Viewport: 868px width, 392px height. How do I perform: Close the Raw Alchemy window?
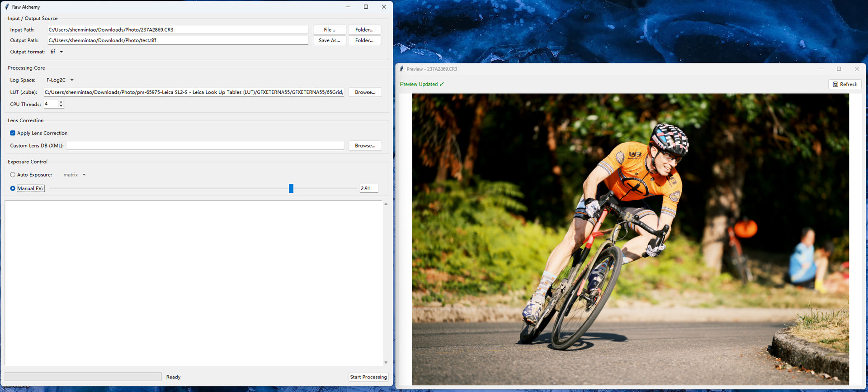384,7
